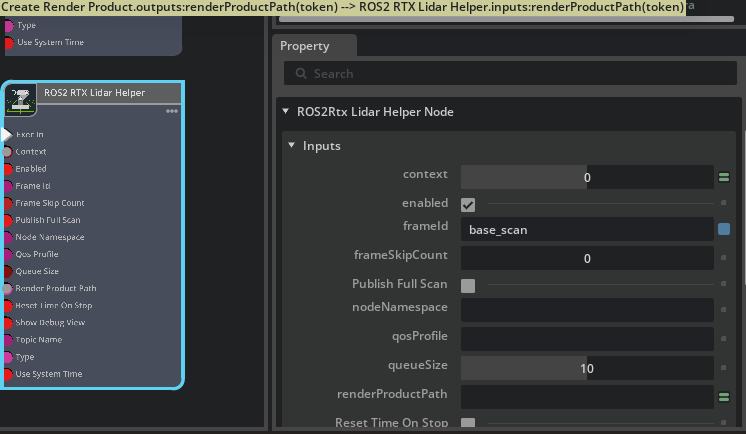Click the small indicator beside enabled row

point(723,203)
